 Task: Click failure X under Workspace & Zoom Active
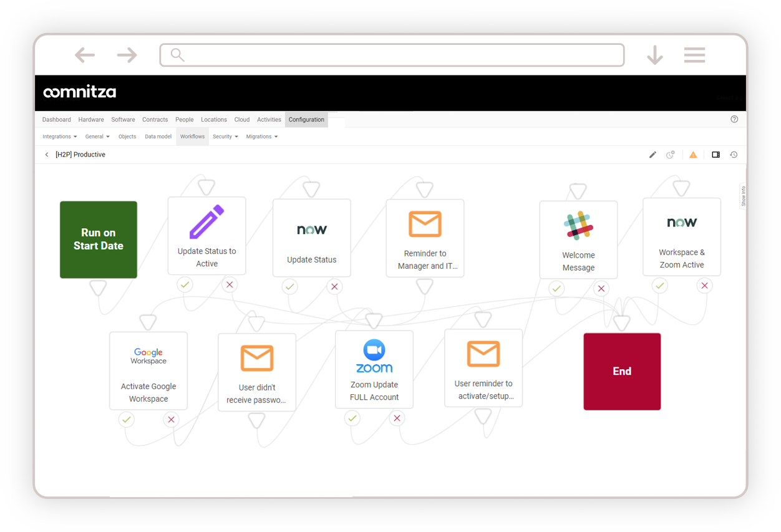[x=704, y=286]
